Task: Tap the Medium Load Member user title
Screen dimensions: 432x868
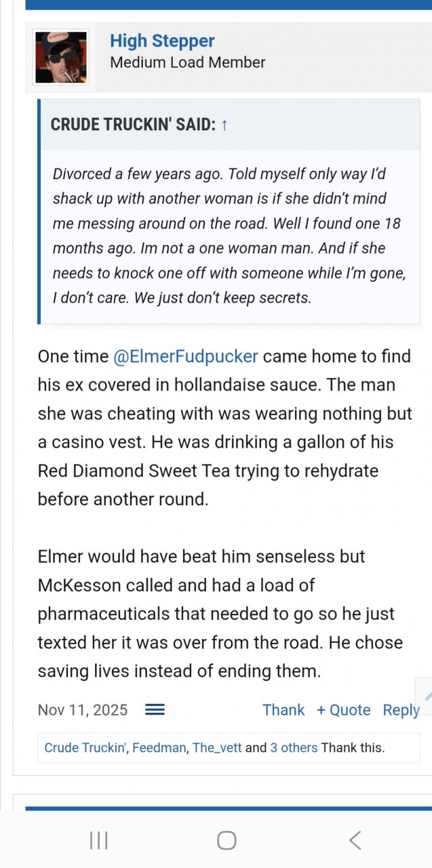Action: pos(188,62)
